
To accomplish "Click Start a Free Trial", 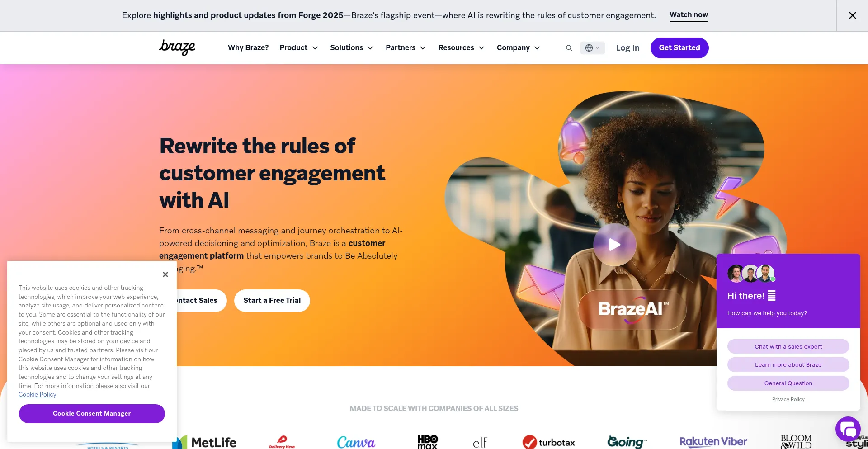I will tap(272, 301).
